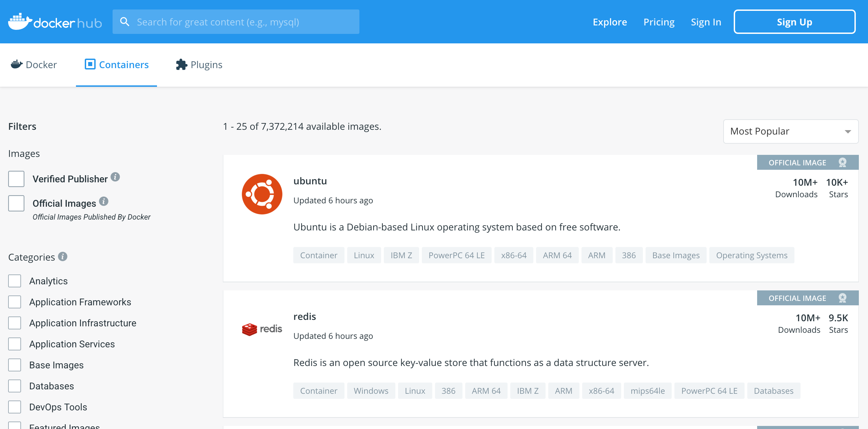Check the Databases category
868x429 pixels.
[15, 386]
